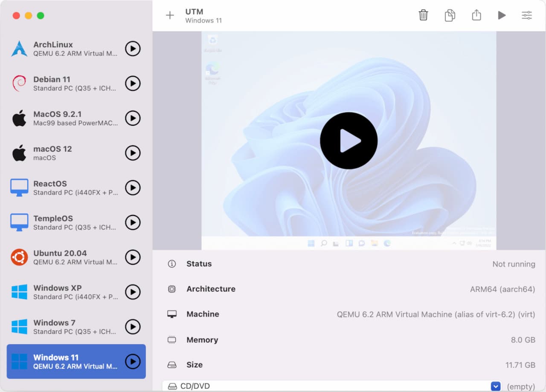Click the Size disk drive icon
This screenshot has height=392, width=546.
[x=172, y=365]
